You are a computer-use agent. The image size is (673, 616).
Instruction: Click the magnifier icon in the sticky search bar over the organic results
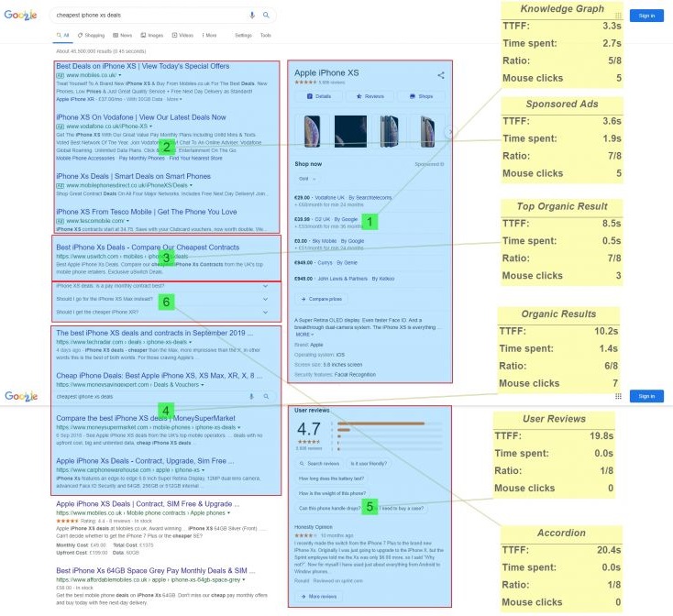pyautogui.click(x=266, y=396)
